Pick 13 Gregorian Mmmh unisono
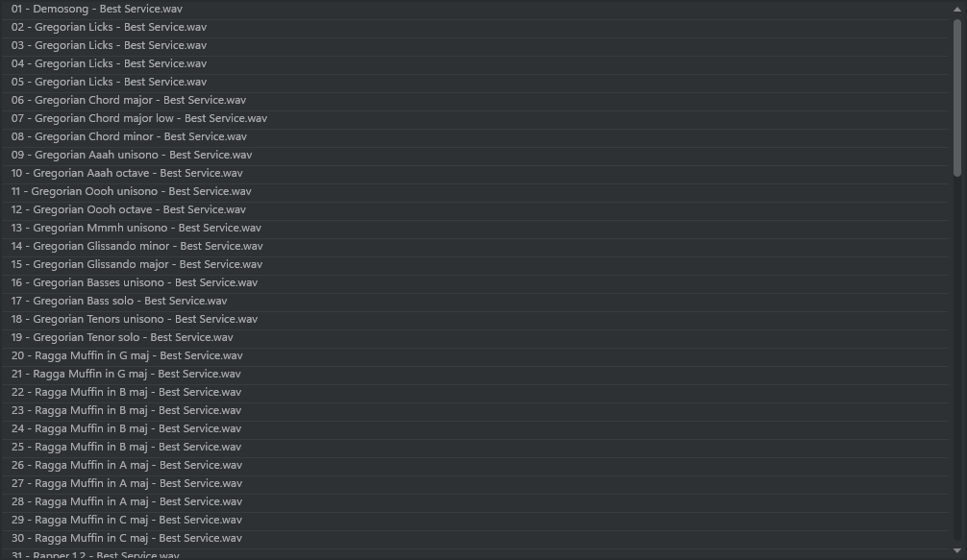This screenshot has width=967, height=560. click(x=136, y=228)
